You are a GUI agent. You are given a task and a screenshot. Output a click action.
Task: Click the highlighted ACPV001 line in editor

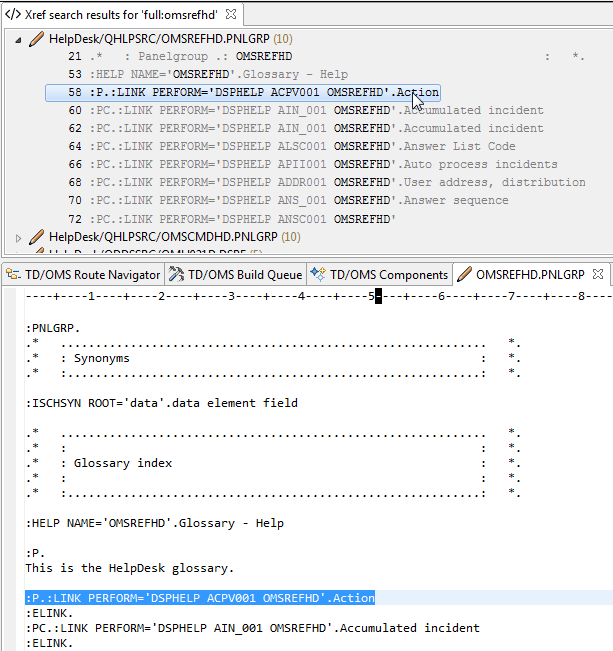click(200, 598)
